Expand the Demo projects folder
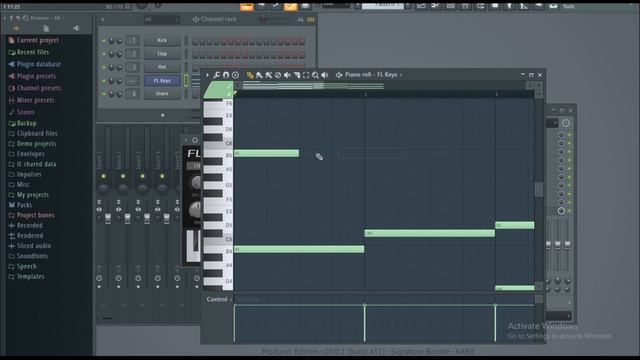Image resolution: width=640 pixels, height=360 pixels. tap(33, 144)
